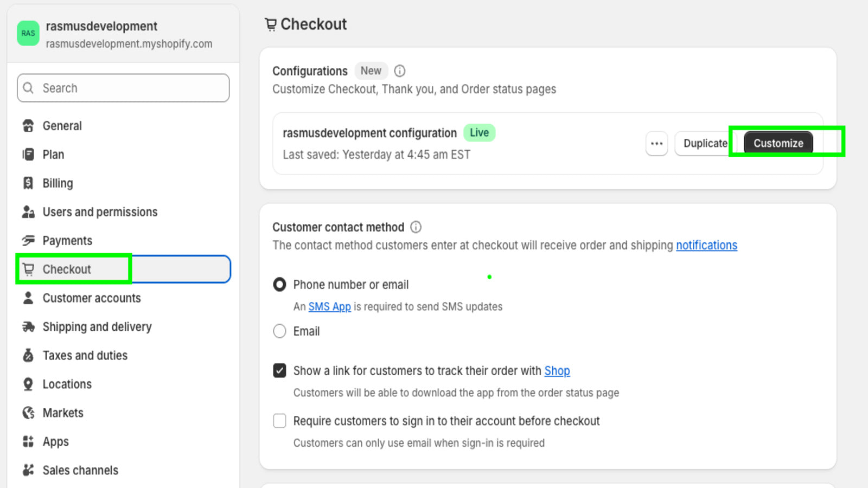The image size is (868, 488).
Task: Click the Customize configuration button
Action: coord(778,143)
